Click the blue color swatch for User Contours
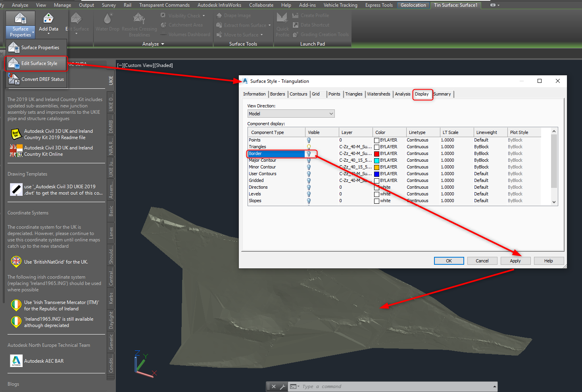The width and height of the screenshot is (582, 392). 376,174
